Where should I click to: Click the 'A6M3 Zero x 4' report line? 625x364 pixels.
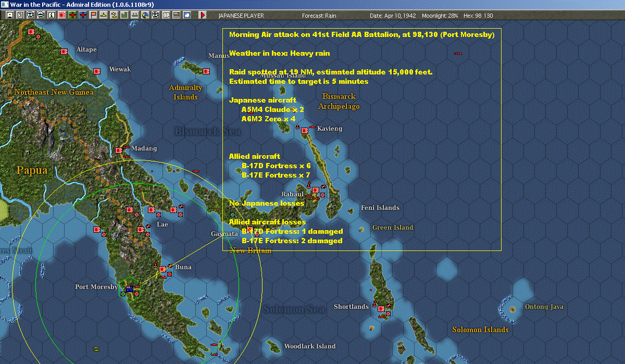coord(269,119)
